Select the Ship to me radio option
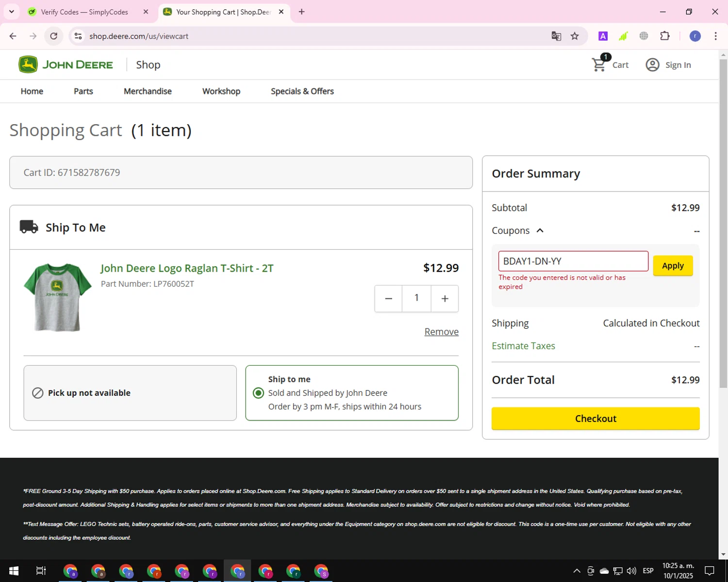 (259, 393)
